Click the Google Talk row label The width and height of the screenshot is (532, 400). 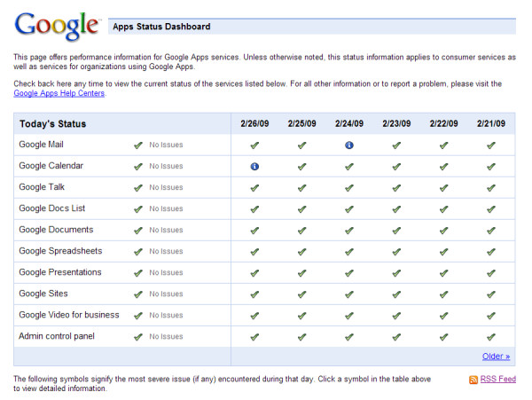pyautogui.click(x=42, y=187)
